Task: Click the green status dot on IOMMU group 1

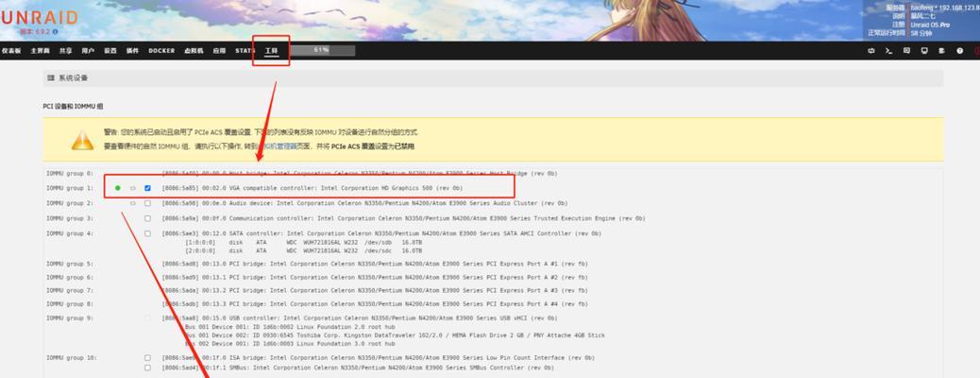Action: point(117,188)
